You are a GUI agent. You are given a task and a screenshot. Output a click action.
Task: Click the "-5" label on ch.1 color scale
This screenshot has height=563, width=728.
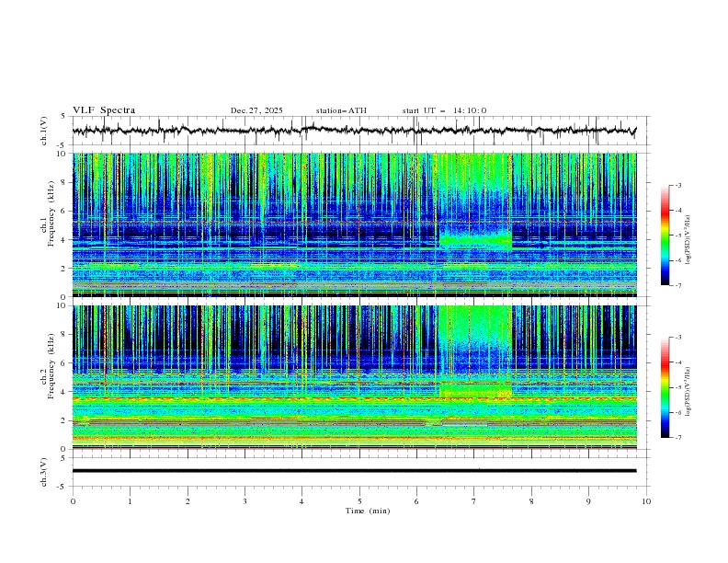point(677,236)
